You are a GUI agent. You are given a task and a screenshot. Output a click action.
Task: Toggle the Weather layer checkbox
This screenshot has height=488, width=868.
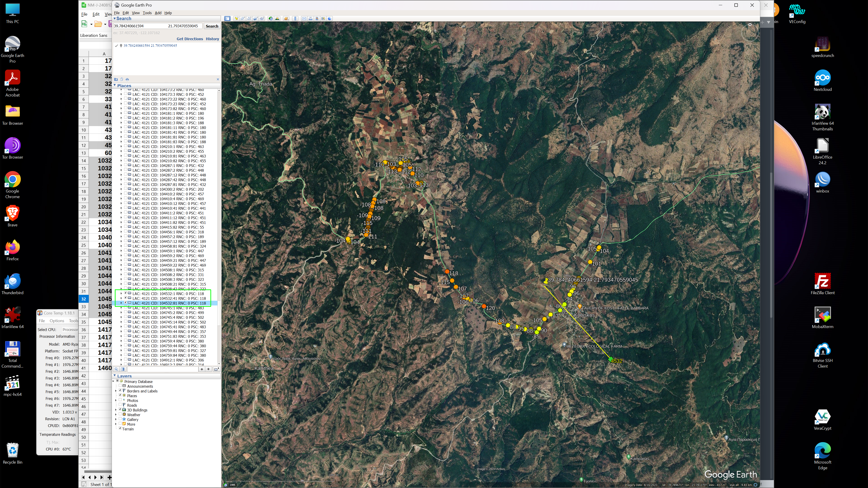click(x=120, y=414)
